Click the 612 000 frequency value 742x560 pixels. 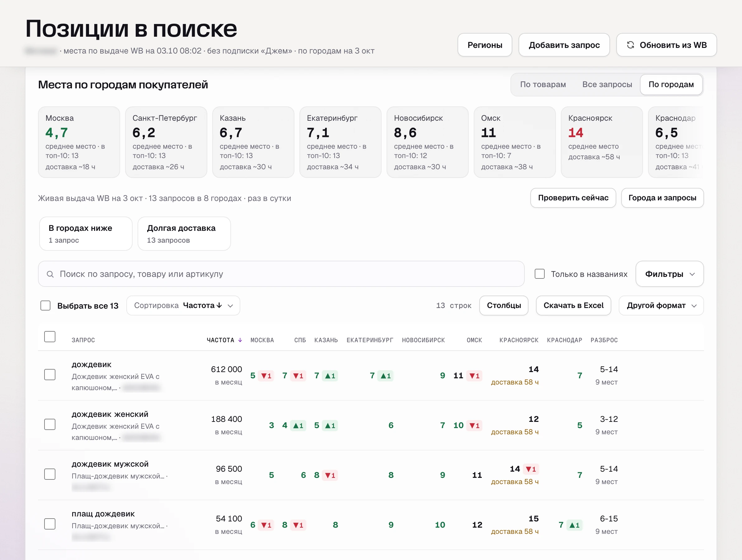pyautogui.click(x=226, y=369)
